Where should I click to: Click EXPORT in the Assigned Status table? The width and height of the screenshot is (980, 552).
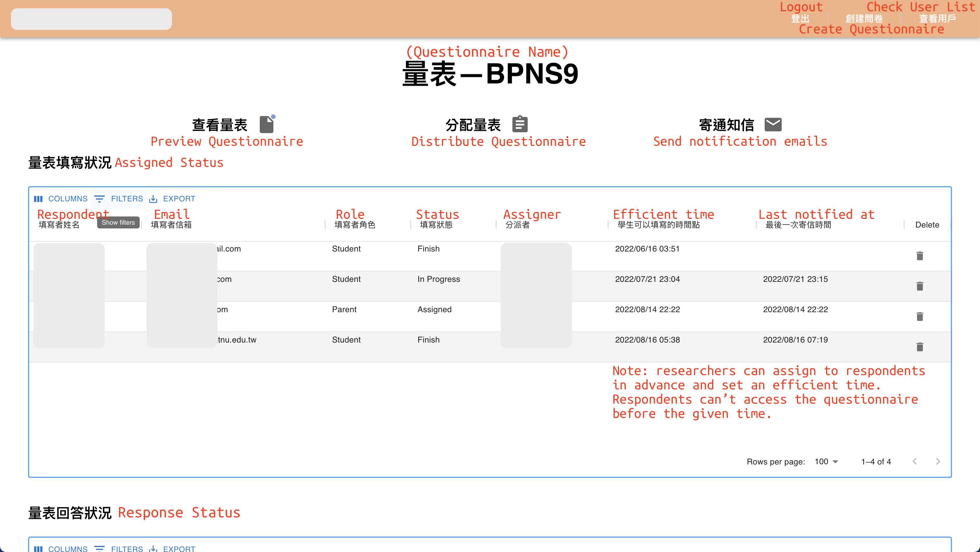coord(172,199)
